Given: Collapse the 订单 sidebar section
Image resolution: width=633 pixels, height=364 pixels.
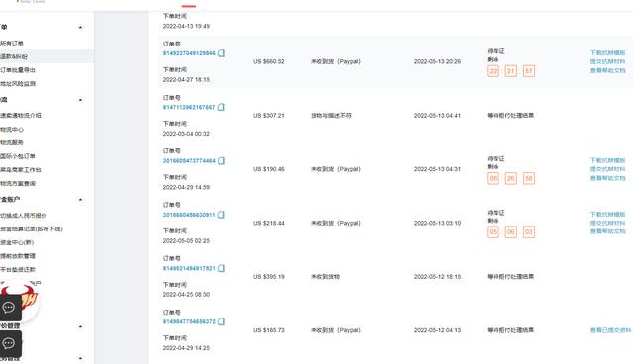Looking at the screenshot, I should [x=80, y=27].
